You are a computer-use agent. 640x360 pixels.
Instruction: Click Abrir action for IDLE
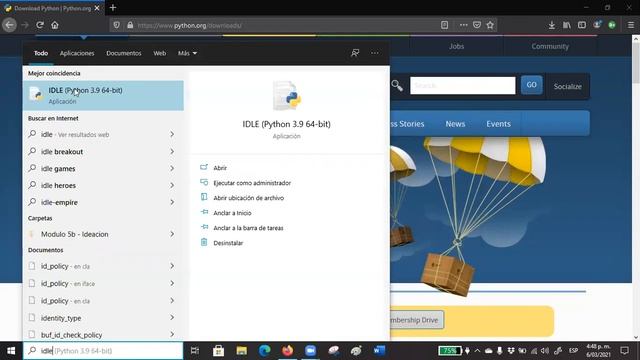pos(220,168)
